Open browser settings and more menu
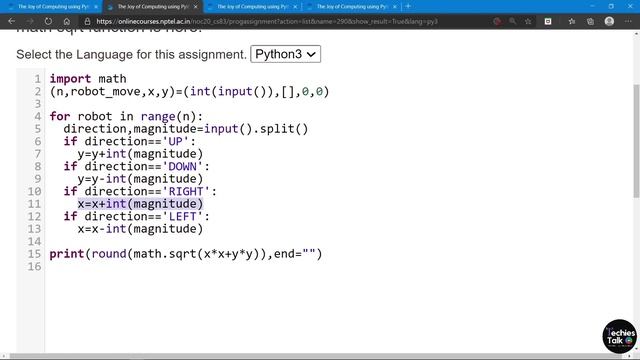Screen dimensions: 640x360 coord(628,21)
